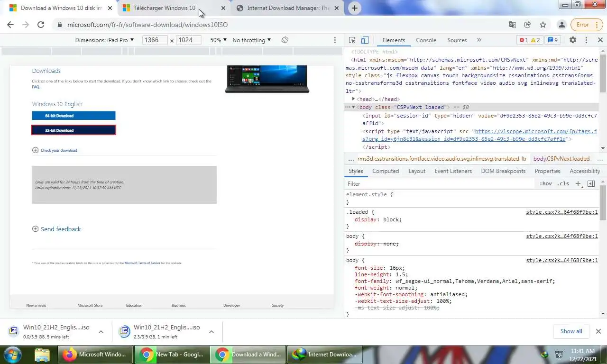Screen dimensions: 607x364
Task: Open the Google Translate page icon
Action: click(x=513, y=25)
